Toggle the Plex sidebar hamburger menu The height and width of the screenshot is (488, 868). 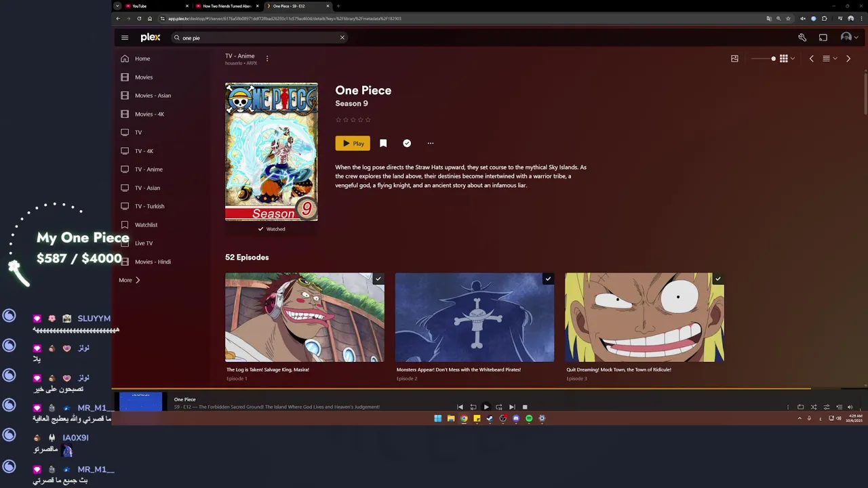[125, 38]
